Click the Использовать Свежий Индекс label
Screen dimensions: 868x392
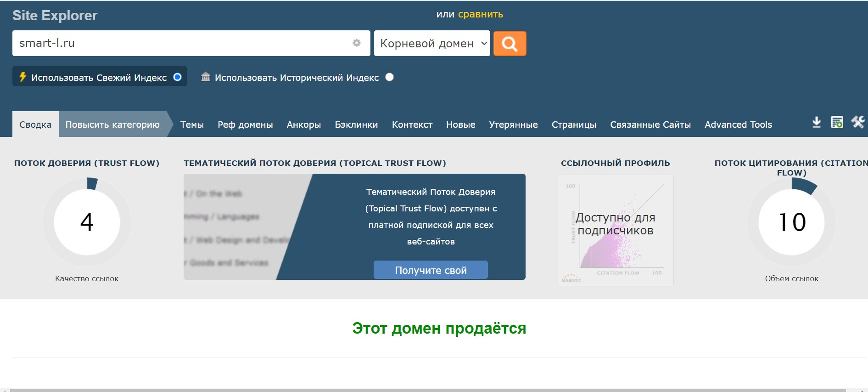coord(99,78)
